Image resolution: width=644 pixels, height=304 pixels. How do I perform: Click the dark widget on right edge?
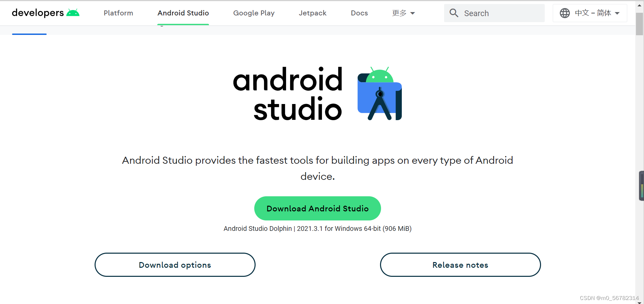coord(641,186)
